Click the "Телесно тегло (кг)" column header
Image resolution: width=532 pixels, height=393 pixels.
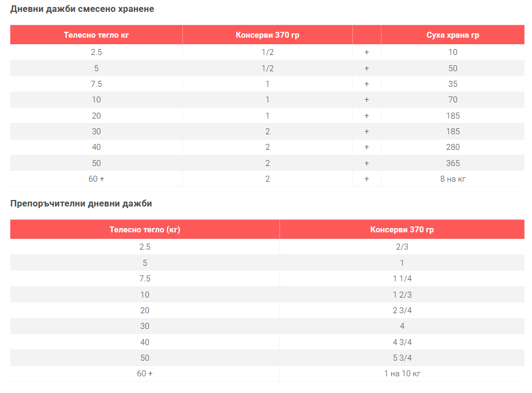tap(145, 230)
